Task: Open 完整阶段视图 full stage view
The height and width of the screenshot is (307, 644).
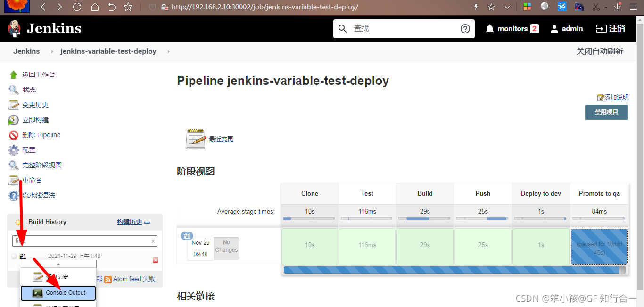Action: [42, 165]
